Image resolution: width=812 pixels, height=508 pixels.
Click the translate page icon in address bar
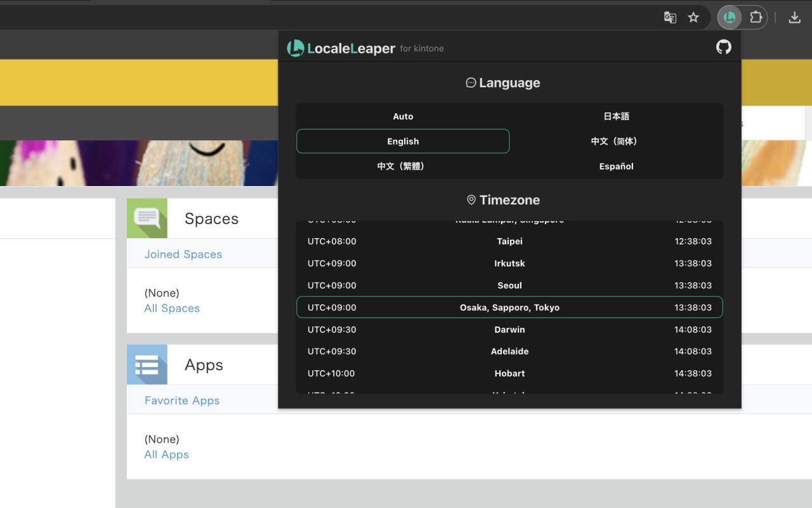670,18
